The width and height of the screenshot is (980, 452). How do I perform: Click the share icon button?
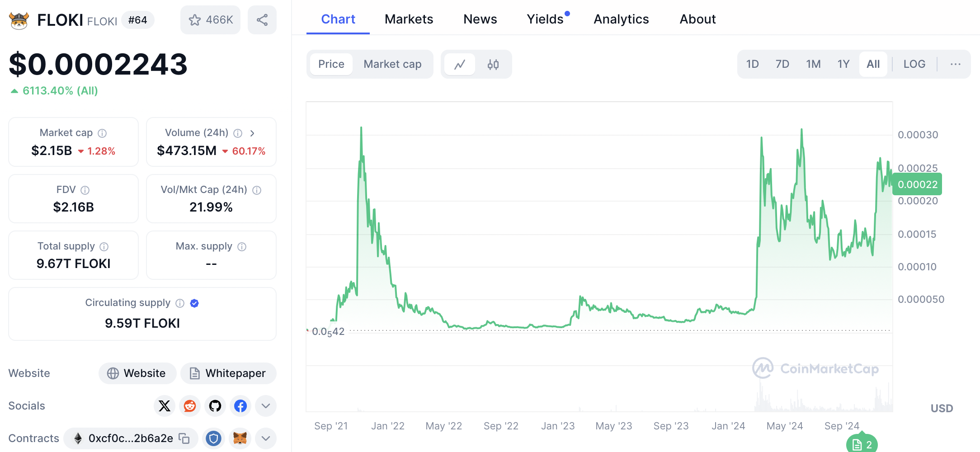[262, 20]
